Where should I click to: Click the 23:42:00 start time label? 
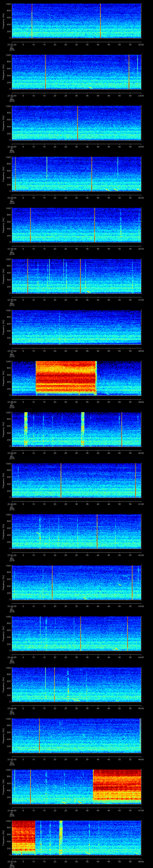pyautogui.click(x=12, y=606)
